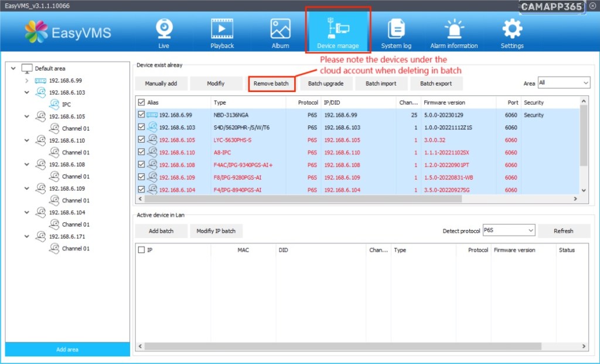Open the Live view webcam icon
Viewport: 600px width, 364px height.
click(x=163, y=29)
